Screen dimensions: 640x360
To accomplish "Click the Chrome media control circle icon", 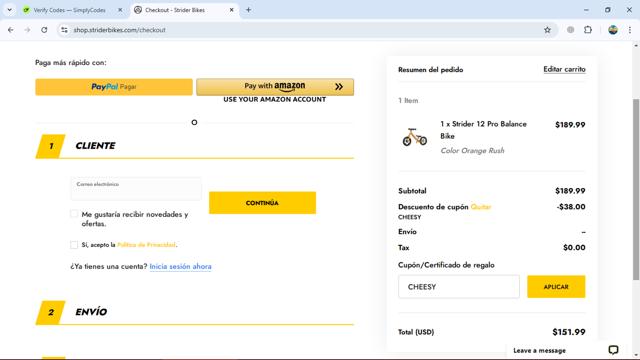I will tap(571, 30).
